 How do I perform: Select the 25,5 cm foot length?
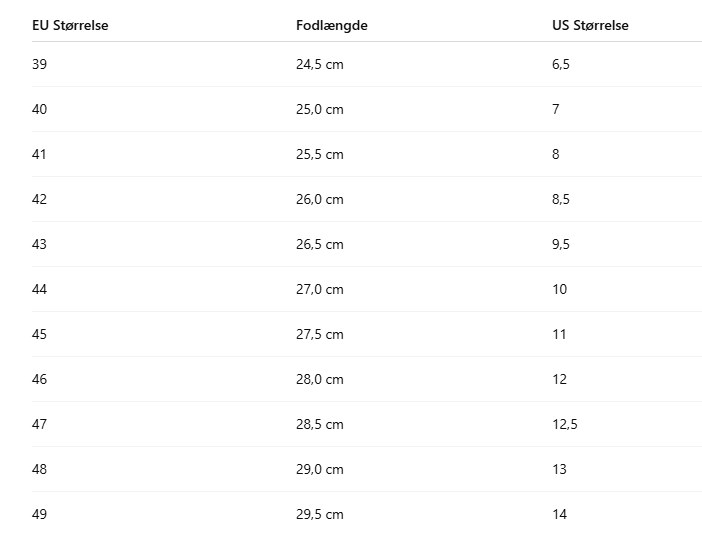coord(320,154)
